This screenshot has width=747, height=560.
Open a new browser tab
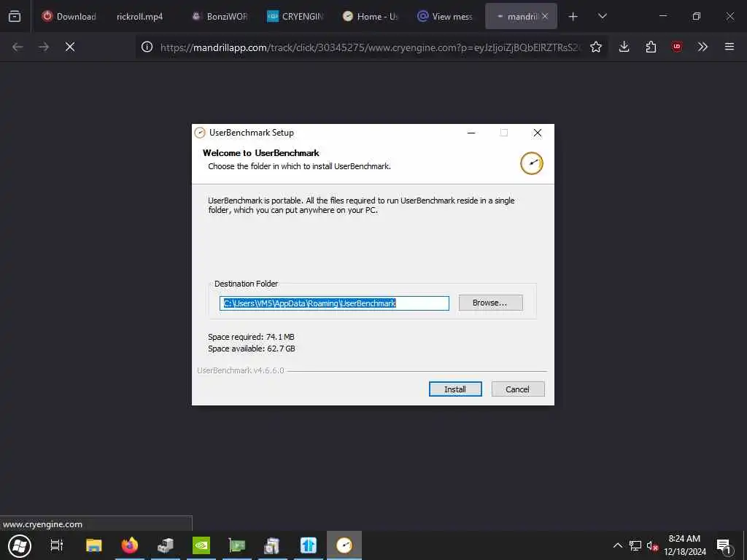pyautogui.click(x=573, y=17)
